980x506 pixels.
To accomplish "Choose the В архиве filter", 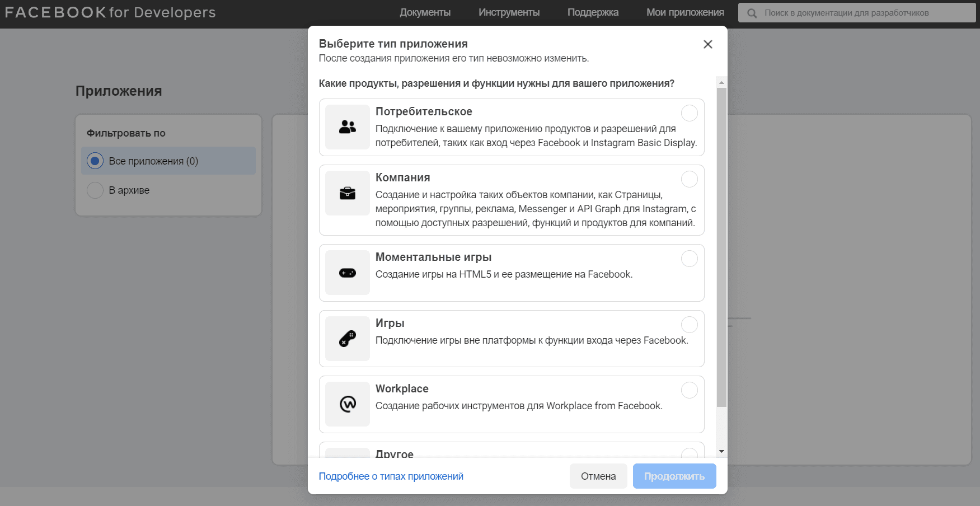I will click(168, 190).
